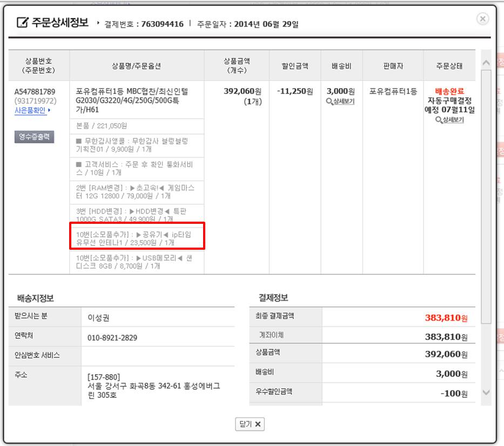Open 상세보기 under shipping fee 3,000원
The width and height of the screenshot is (504, 446).
340,102
